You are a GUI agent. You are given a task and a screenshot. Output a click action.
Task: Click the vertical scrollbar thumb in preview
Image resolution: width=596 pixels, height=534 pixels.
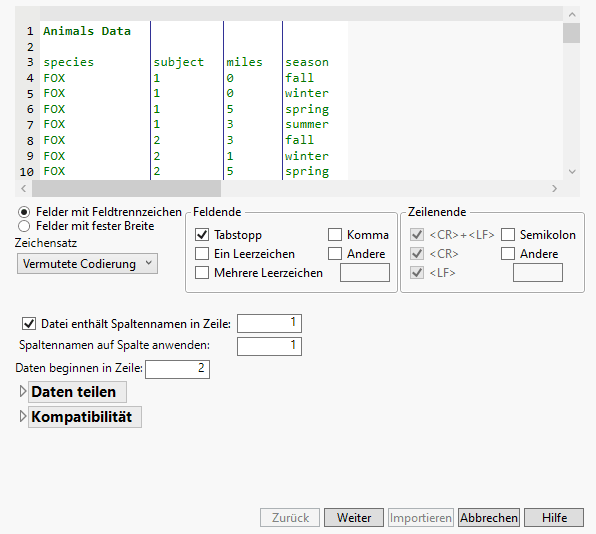(571, 33)
